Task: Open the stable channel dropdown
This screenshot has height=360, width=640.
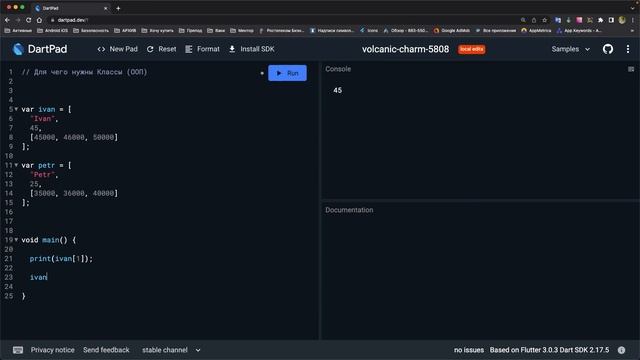Action: click(171, 350)
